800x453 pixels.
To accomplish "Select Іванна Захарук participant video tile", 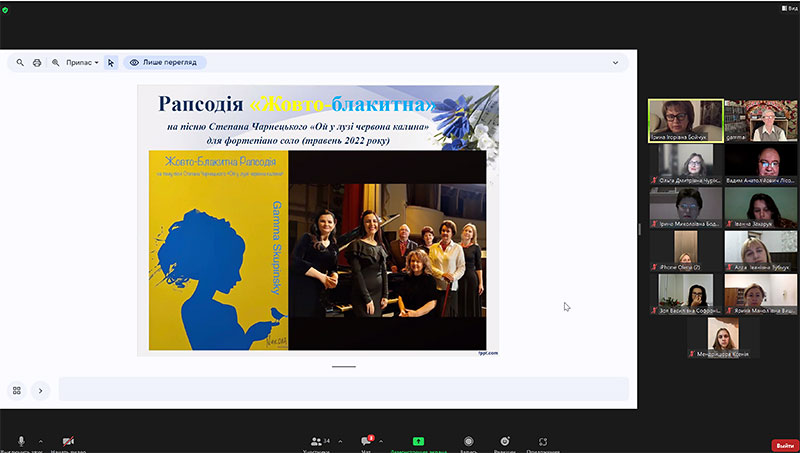I will [761, 208].
